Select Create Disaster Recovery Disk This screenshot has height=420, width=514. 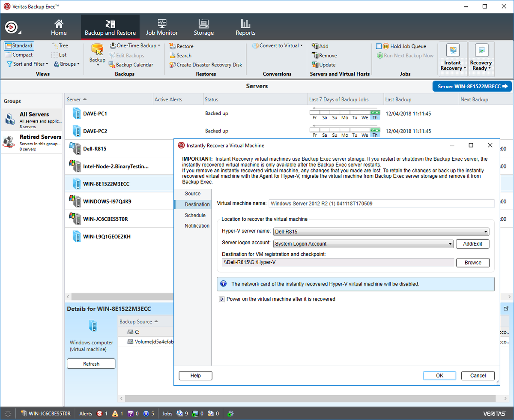click(x=205, y=64)
